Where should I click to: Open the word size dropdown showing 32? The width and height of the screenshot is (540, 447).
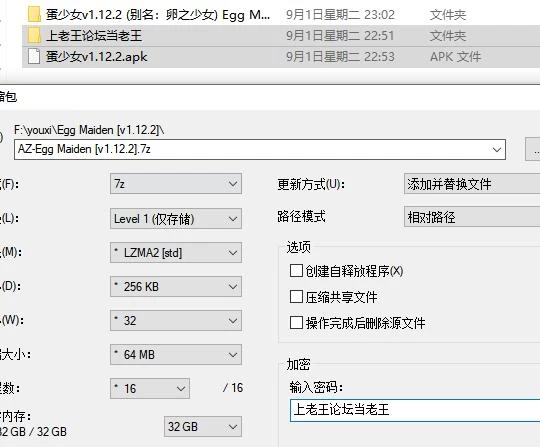(x=176, y=321)
